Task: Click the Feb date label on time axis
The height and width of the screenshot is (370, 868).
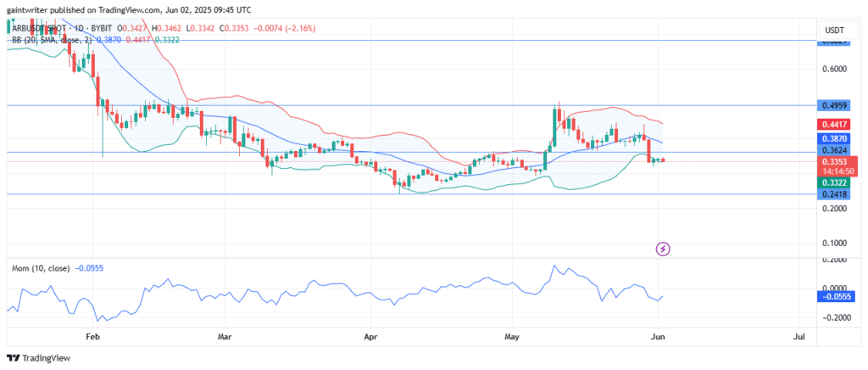Action: click(92, 336)
